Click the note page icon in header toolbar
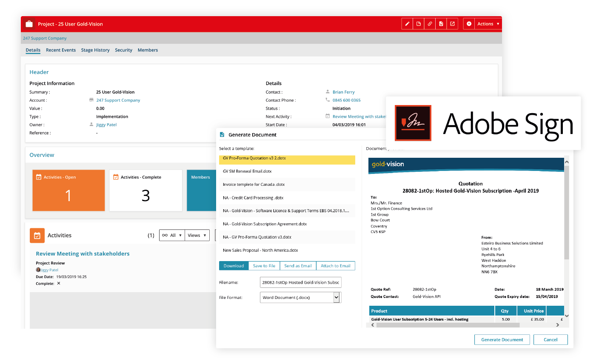The width and height of the screenshot is (599, 364). click(419, 24)
